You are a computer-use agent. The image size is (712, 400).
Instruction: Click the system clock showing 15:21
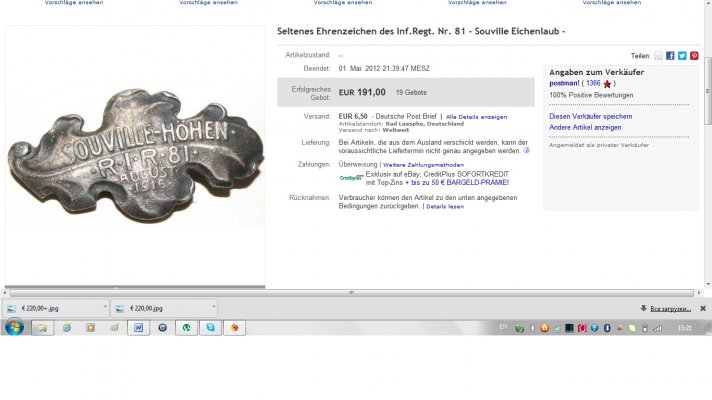684,328
